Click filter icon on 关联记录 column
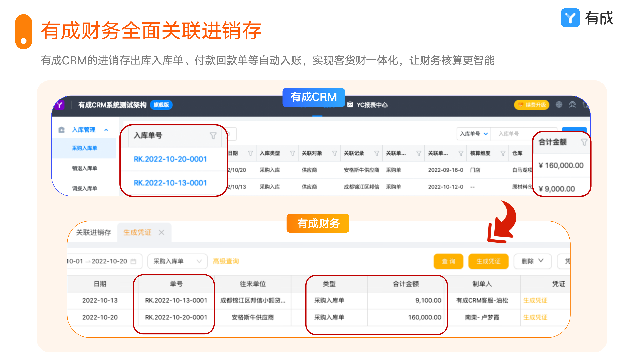Screen dimensions: 644x362 (x=376, y=153)
